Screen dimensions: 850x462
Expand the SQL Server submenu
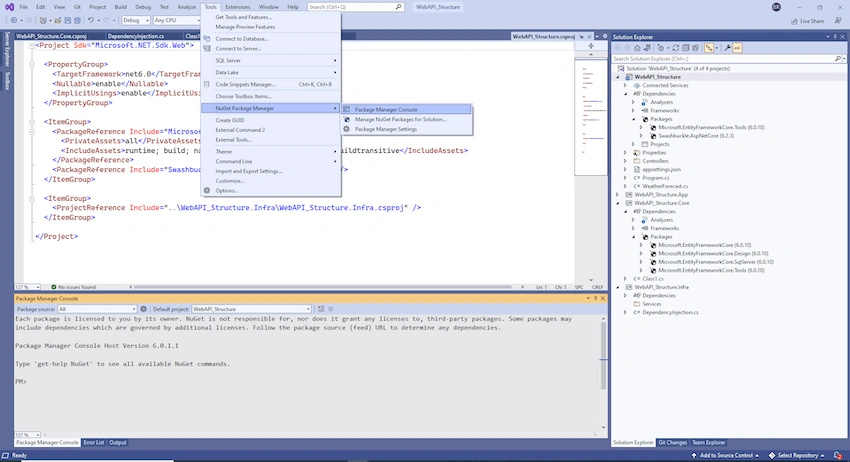[x=271, y=61]
